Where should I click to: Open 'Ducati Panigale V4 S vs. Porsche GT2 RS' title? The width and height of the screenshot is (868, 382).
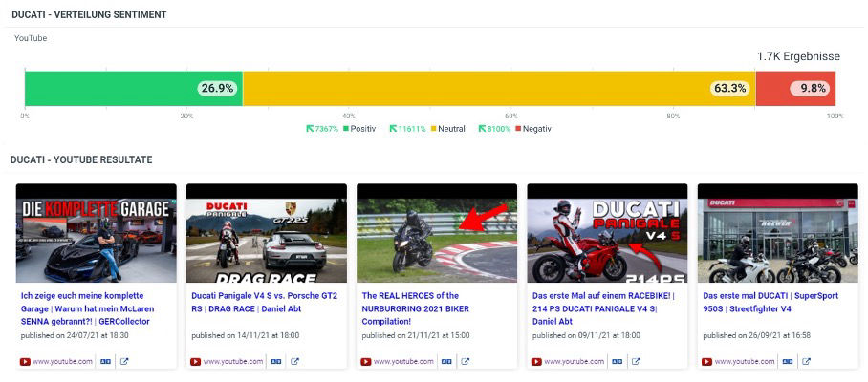coord(265,303)
